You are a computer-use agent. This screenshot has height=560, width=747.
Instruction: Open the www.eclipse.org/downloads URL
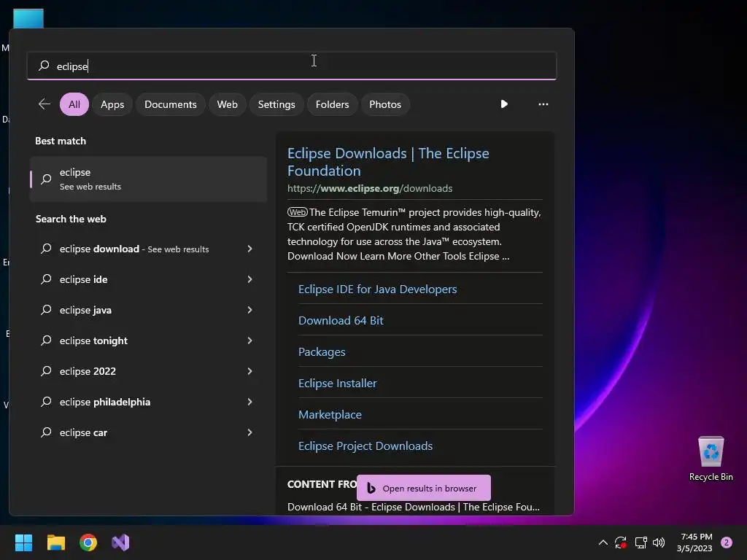370,188
